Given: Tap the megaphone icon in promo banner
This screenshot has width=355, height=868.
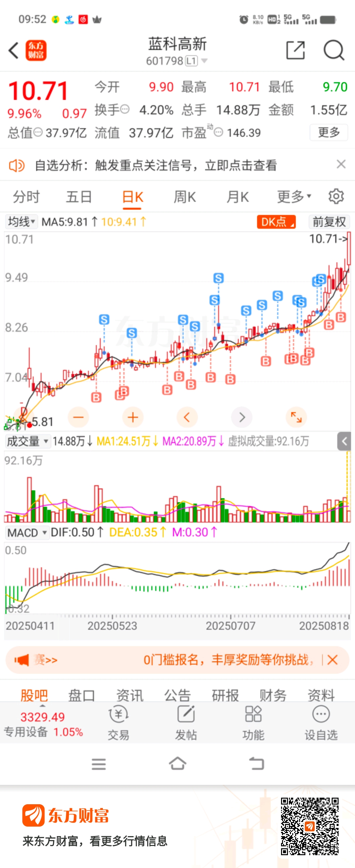Looking at the screenshot, I should point(22,660).
